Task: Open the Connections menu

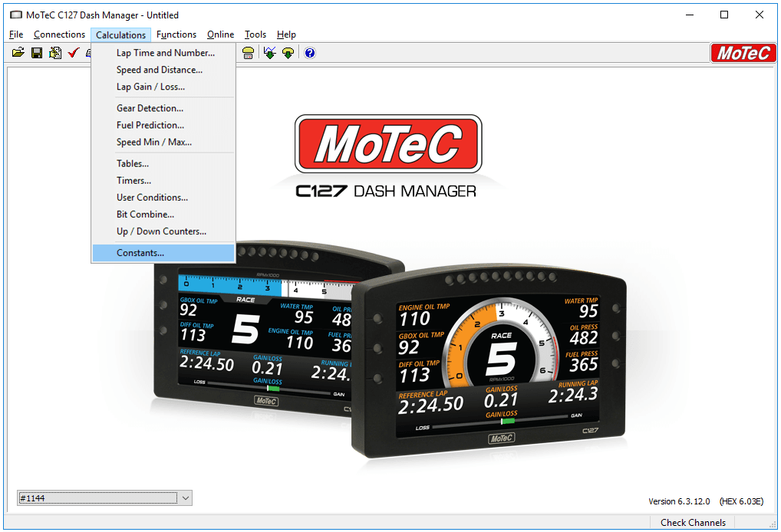Action: (59, 34)
